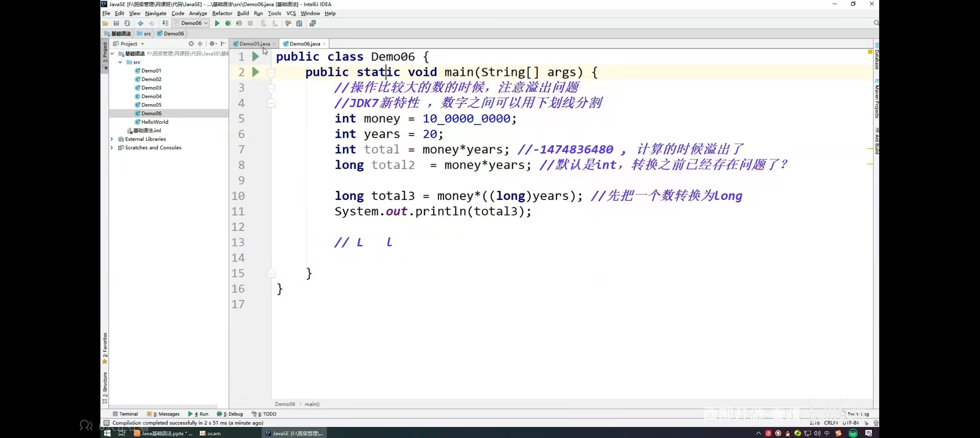Toggle the main method code fold marker
980x438 pixels.
[x=271, y=72]
